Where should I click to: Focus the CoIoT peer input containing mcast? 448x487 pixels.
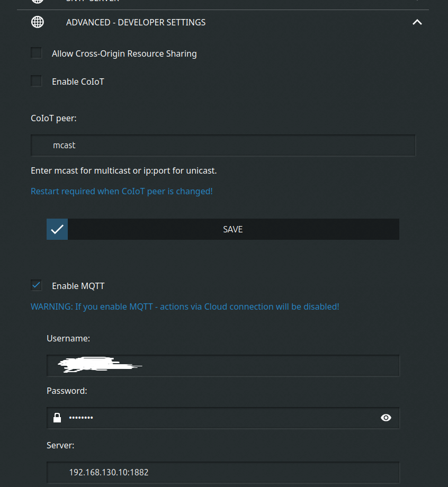(223, 145)
